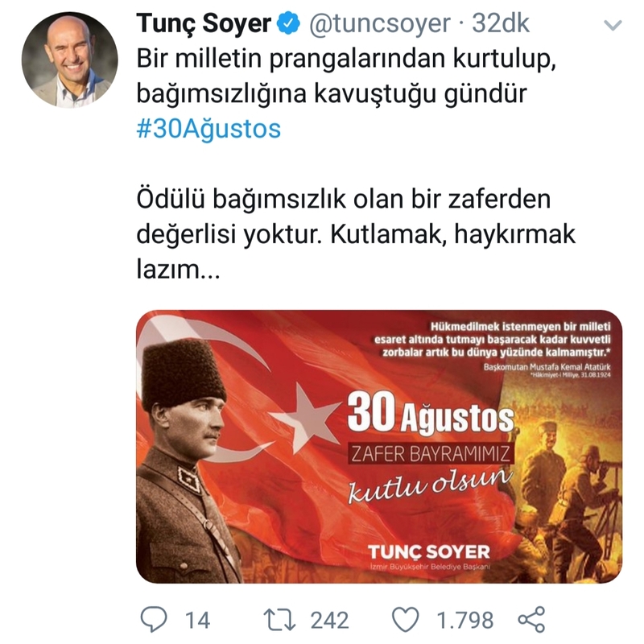Click the 1.798 likes count

coord(464,620)
